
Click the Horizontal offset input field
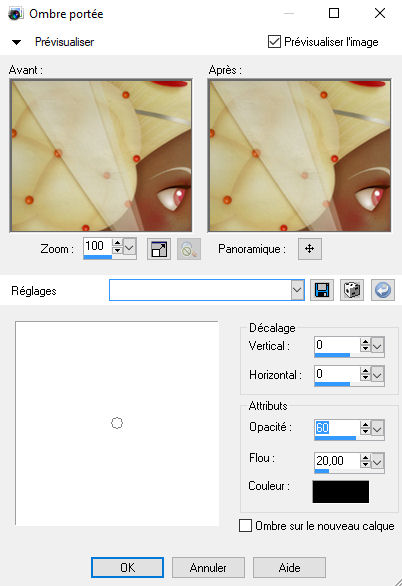click(337, 374)
